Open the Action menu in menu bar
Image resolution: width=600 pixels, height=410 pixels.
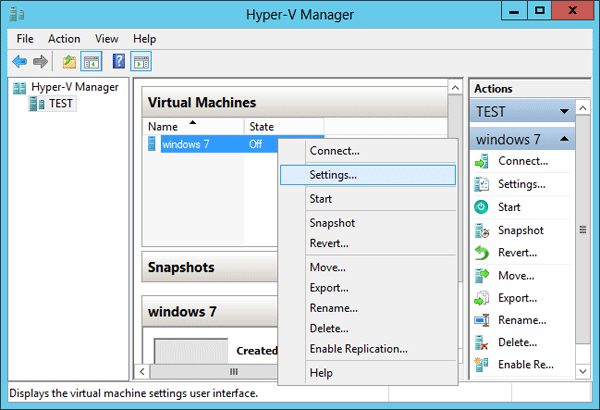[x=64, y=38]
